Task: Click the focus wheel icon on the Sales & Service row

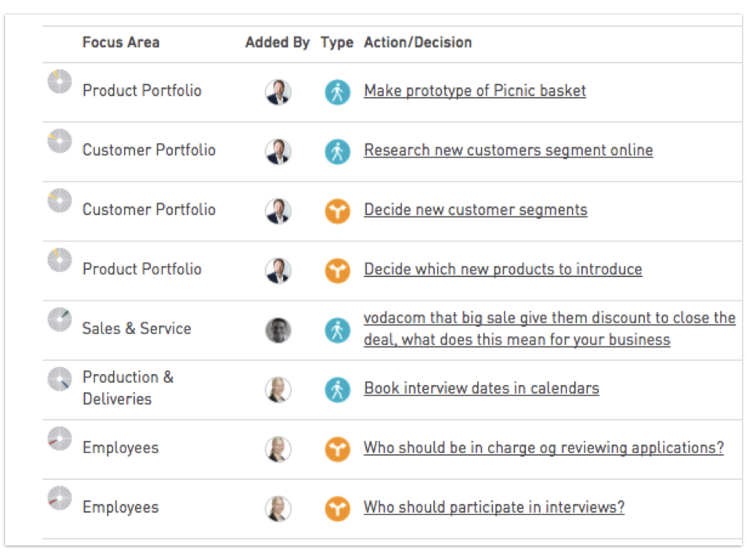Action: coord(60,319)
